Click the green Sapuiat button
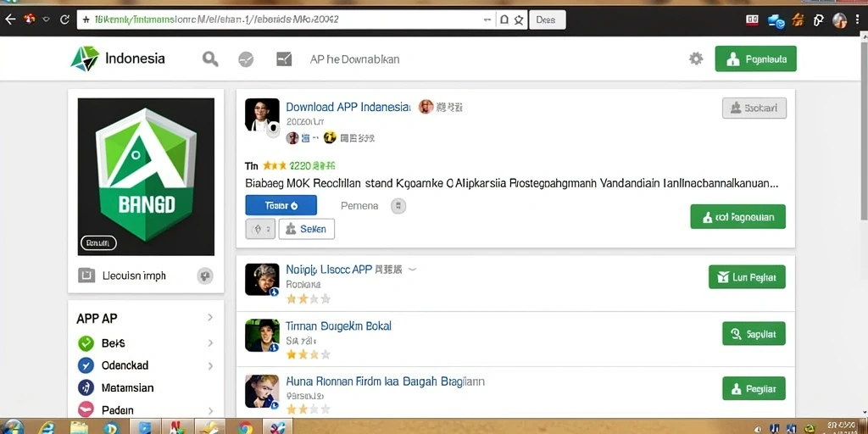The height and width of the screenshot is (434, 868). pyautogui.click(x=754, y=333)
